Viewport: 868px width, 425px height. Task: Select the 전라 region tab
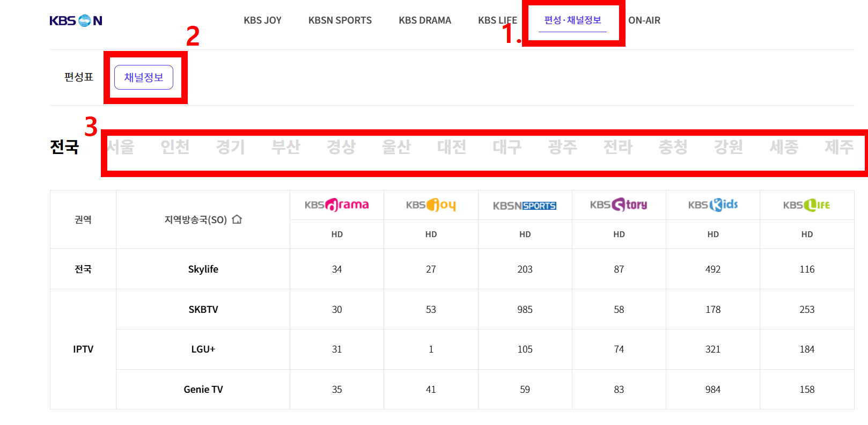tap(618, 146)
